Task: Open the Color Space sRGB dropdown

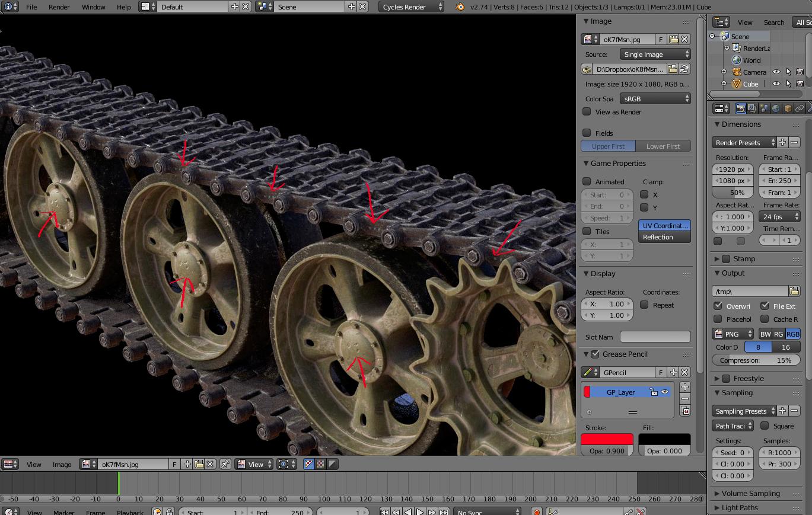Action: pos(655,98)
